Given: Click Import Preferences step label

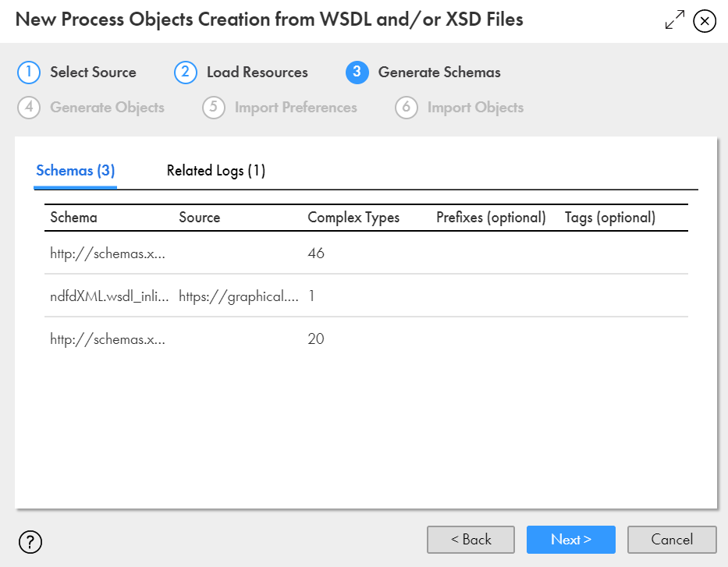Looking at the screenshot, I should pyautogui.click(x=296, y=108).
